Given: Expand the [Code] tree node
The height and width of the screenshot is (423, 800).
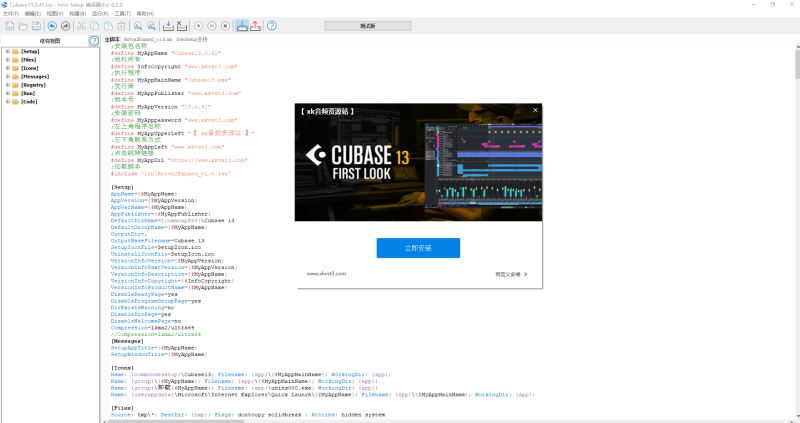Looking at the screenshot, I should 8,102.
